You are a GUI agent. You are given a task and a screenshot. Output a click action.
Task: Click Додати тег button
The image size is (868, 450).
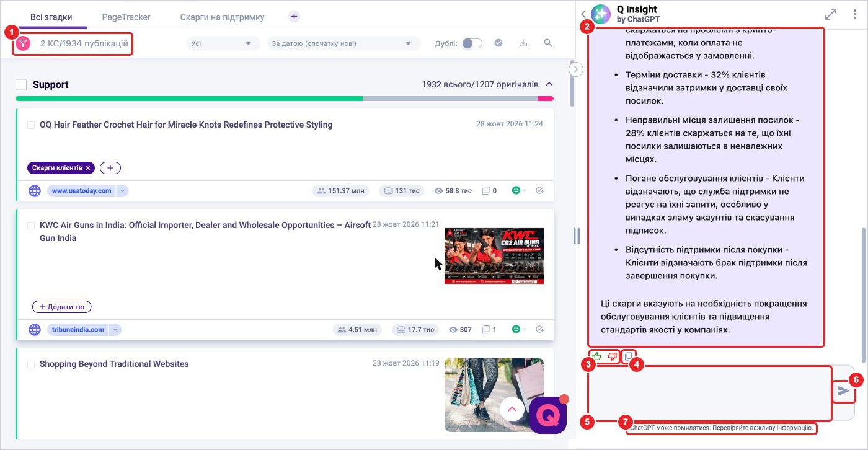62,307
